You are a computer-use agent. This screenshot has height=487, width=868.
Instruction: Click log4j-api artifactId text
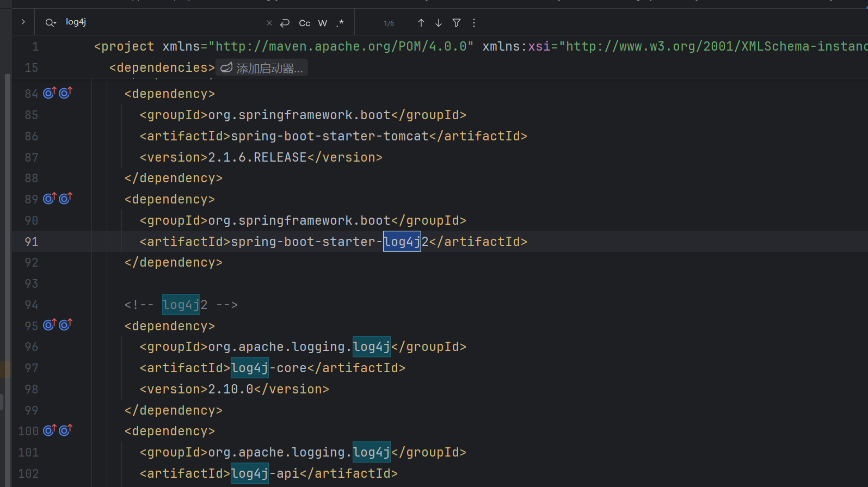(265, 473)
